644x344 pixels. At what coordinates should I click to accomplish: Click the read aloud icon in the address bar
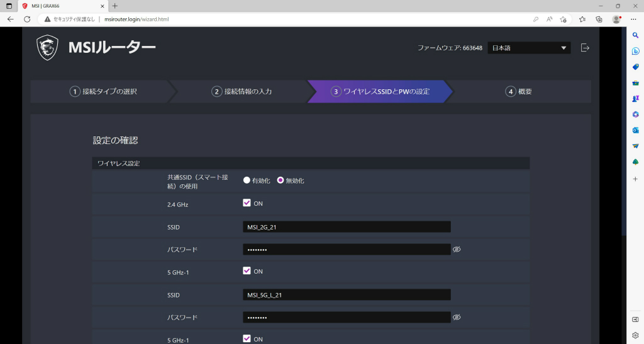(549, 19)
